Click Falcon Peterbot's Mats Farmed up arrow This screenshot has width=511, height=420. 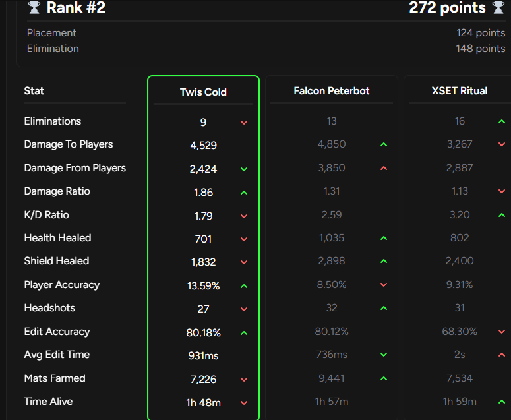(x=384, y=378)
